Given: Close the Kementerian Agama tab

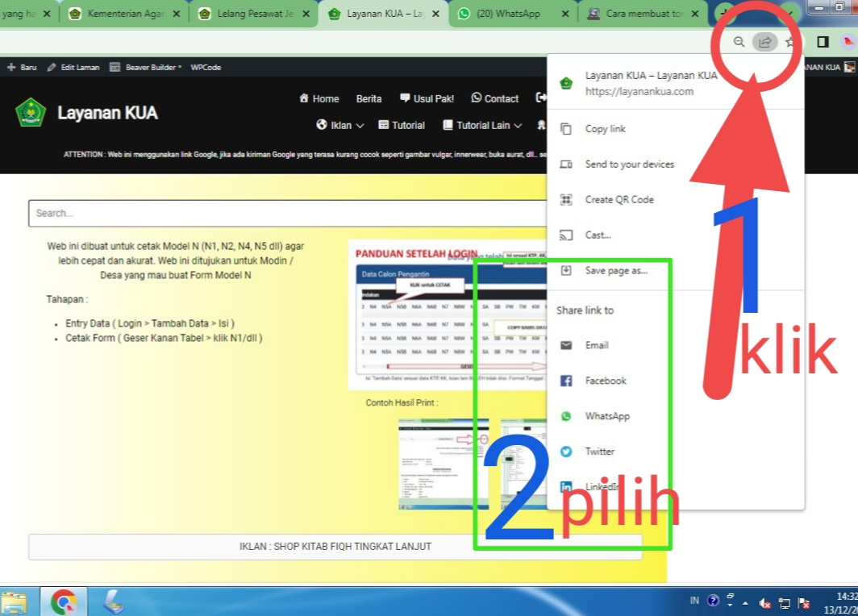Looking at the screenshot, I should coord(176,14).
